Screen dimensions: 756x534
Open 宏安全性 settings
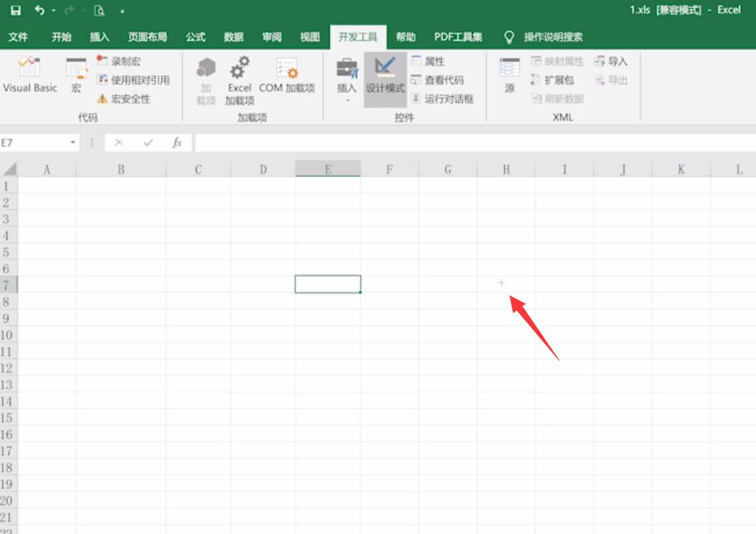tap(123, 98)
